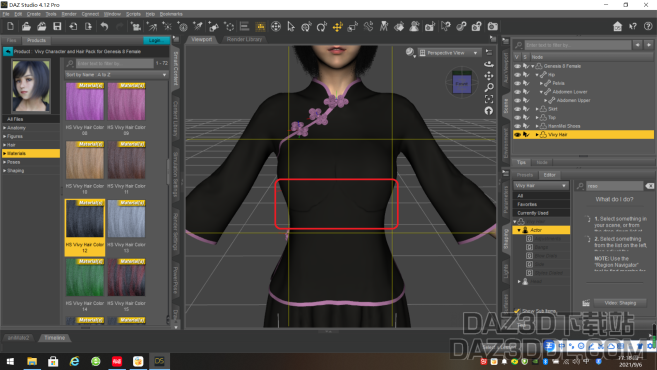Toggle selectability of Abdomen Lower node
This screenshot has width=657, height=370.
[526, 92]
